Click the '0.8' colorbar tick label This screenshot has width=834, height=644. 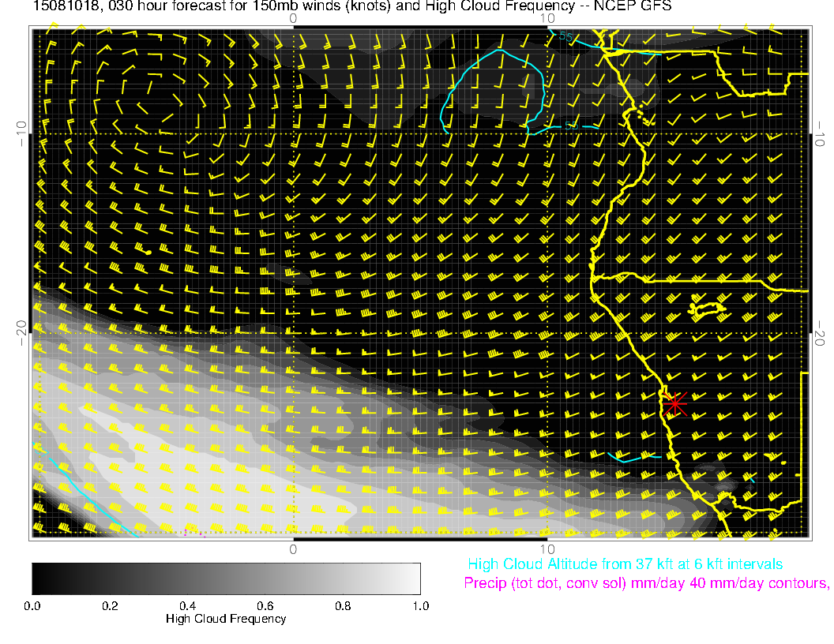pos(343,606)
